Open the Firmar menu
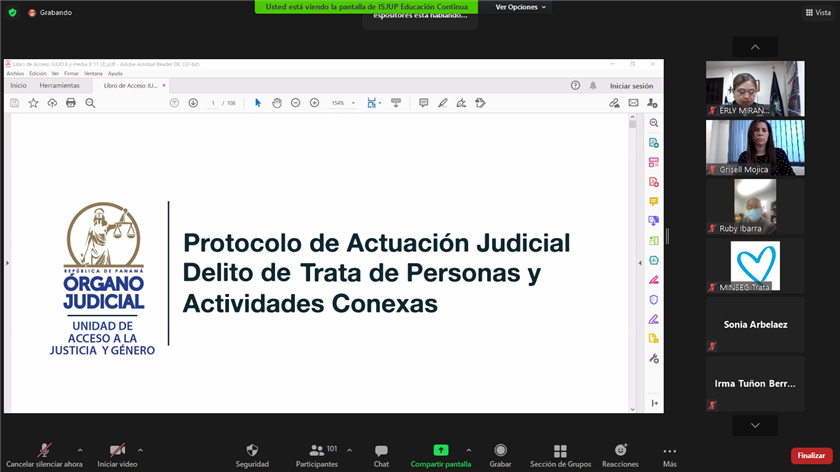 pos(71,73)
